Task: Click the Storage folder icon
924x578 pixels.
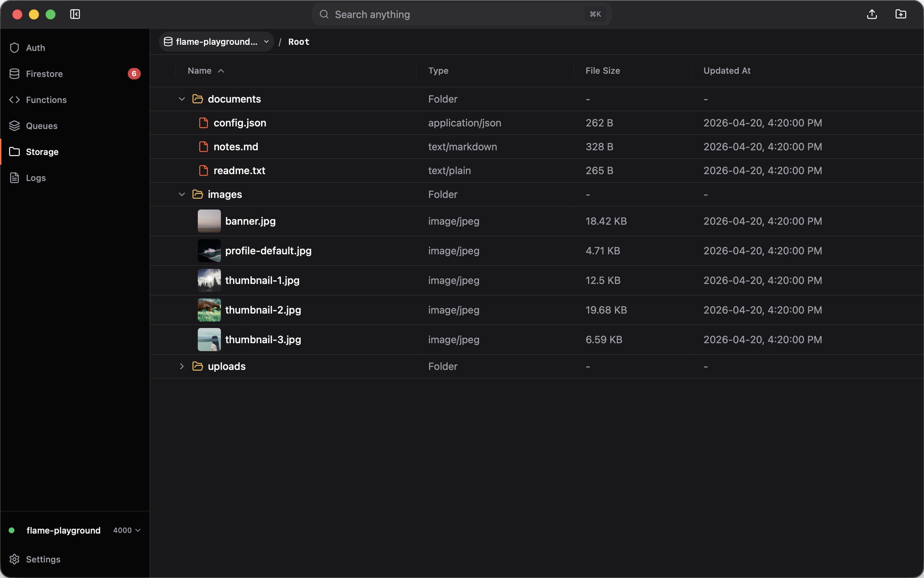Action: pyautogui.click(x=14, y=152)
